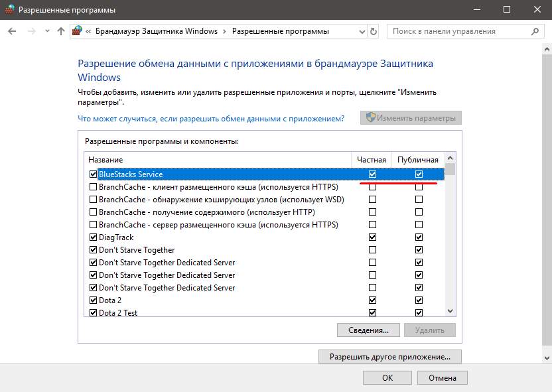Toggle DiagTrack public network checkbox
This screenshot has height=392, width=552.
pyautogui.click(x=419, y=237)
